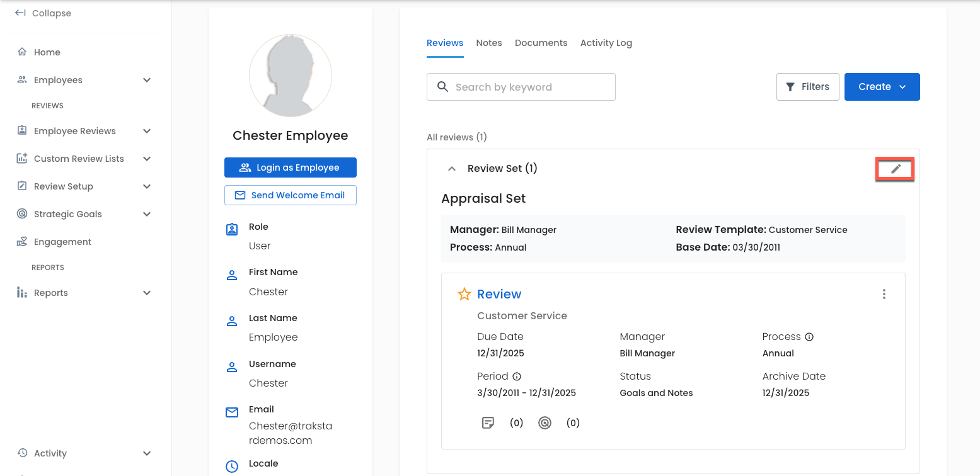Click the pencil edit icon for Review Set
This screenshot has height=476, width=980.
tap(896, 169)
